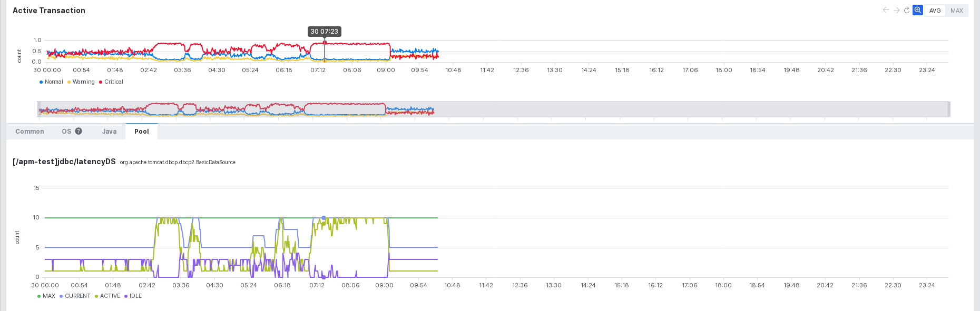980x311 pixels.
Task: Click the forward arrow in chart toolbar
Action: [896, 10]
